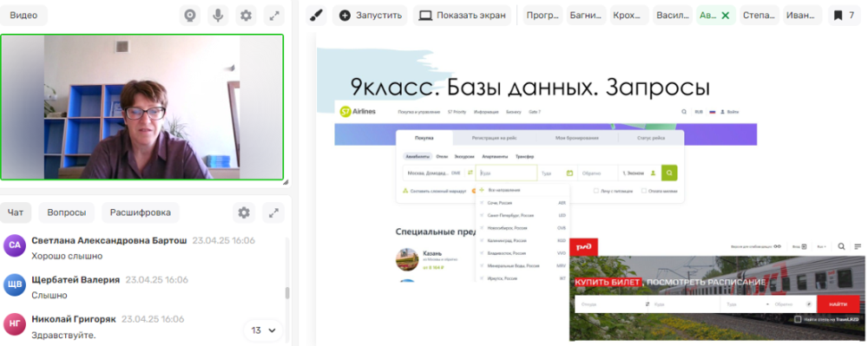Click the passenger icon next to 1, Эконом
The height and width of the screenshot is (346, 868).
pos(654,173)
